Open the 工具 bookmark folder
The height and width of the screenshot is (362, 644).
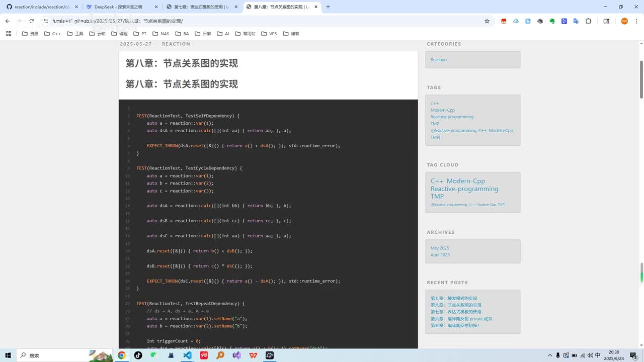point(74,34)
